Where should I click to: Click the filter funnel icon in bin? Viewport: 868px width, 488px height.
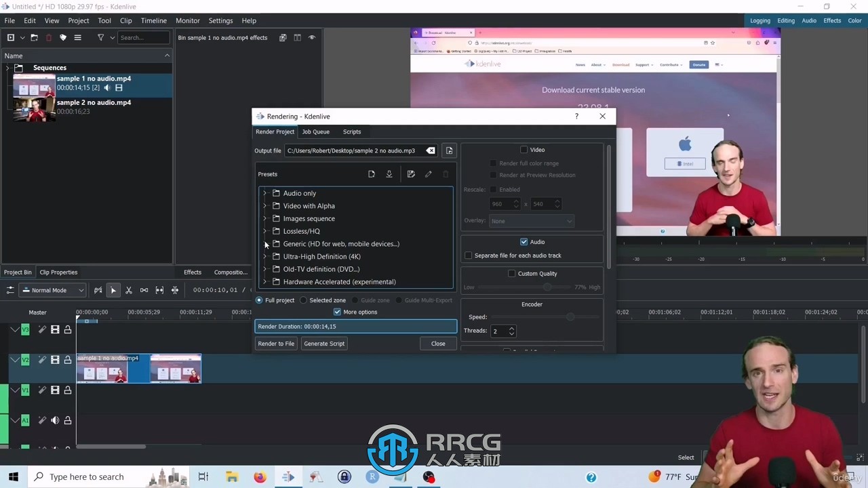click(100, 38)
